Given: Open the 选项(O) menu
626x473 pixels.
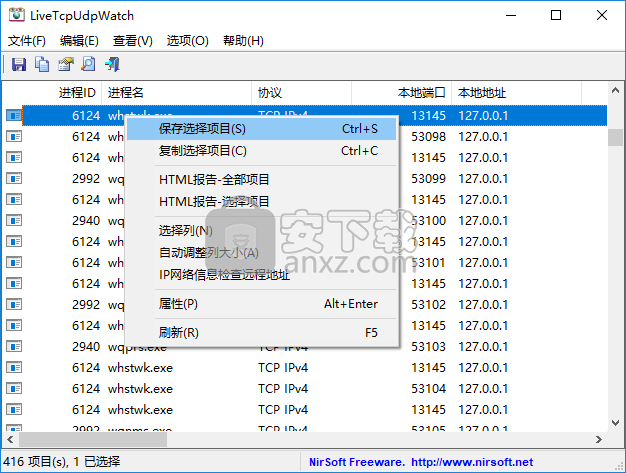Looking at the screenshot, I should point(188,41).
